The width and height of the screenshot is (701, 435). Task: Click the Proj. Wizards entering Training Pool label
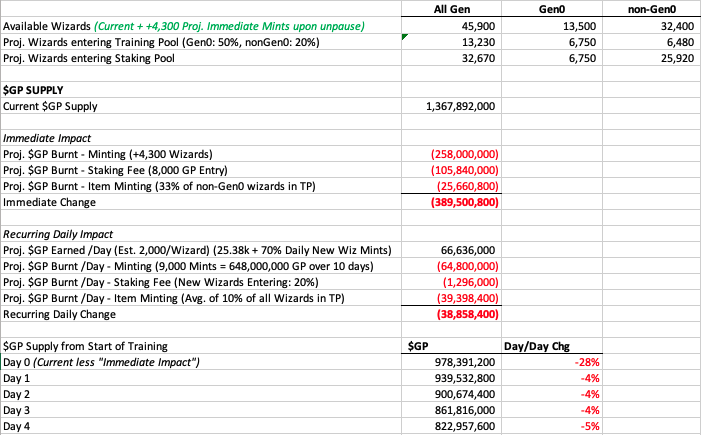tap(161, 42)
